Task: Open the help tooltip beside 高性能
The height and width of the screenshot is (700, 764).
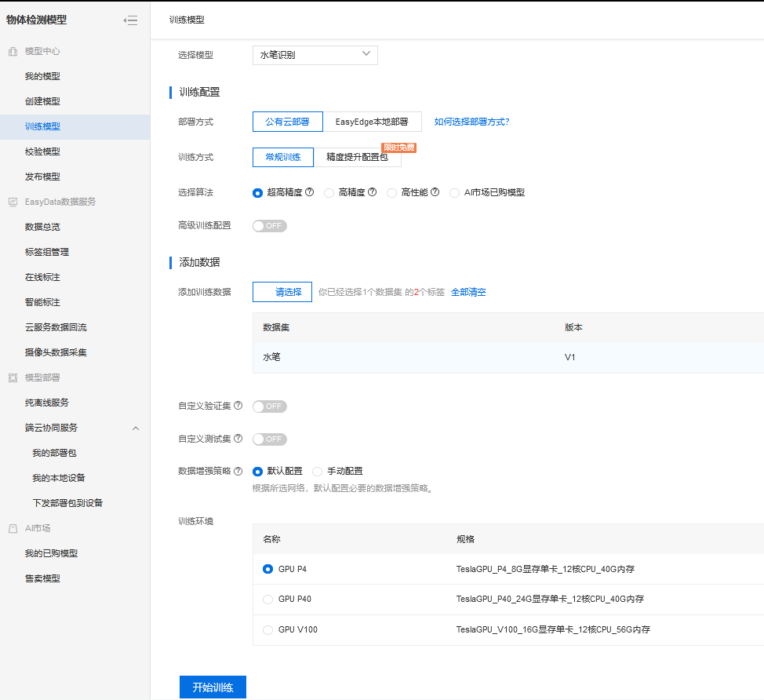Action: point(435,191)
